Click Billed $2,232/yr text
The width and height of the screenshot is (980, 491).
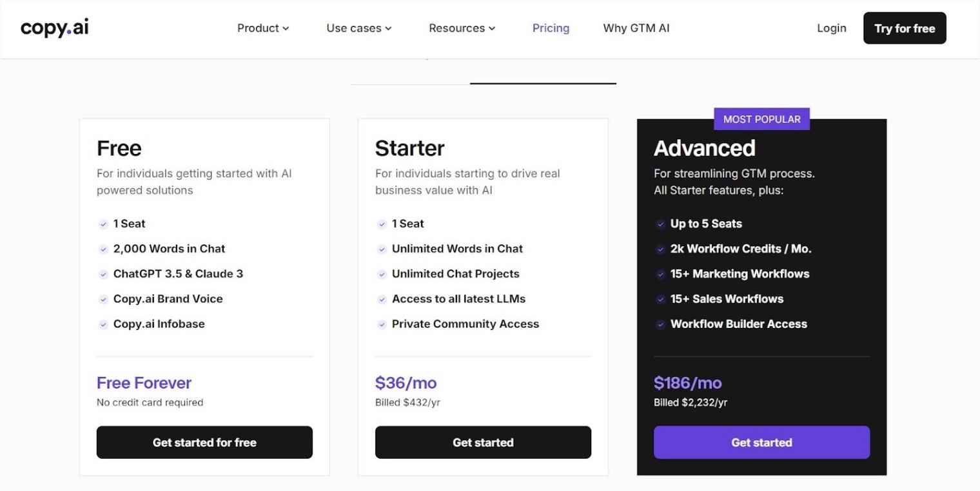pyautogui.click(x=691, y=403)
